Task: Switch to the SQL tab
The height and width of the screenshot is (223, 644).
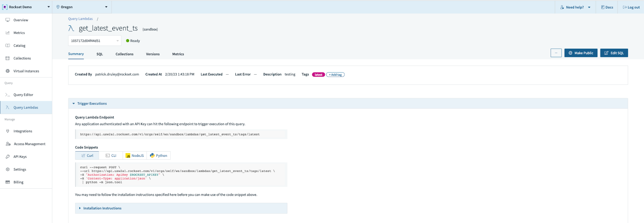Action: point(100,54)
